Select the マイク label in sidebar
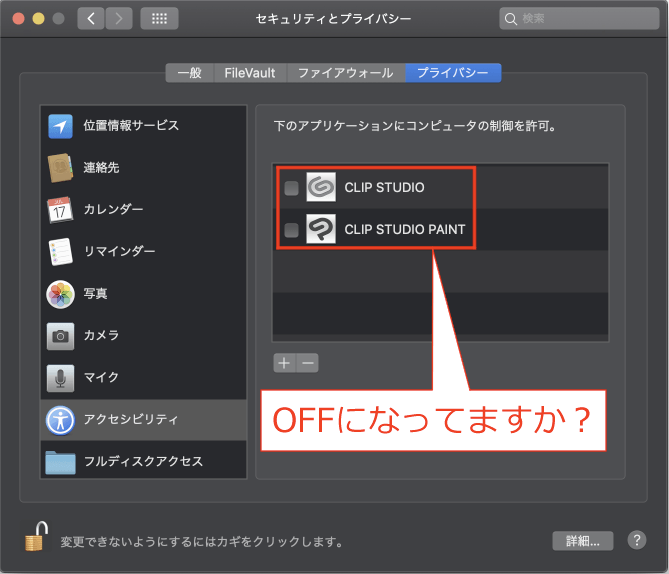The height and width of the screenshot is (574, 669). pos(101,377)
